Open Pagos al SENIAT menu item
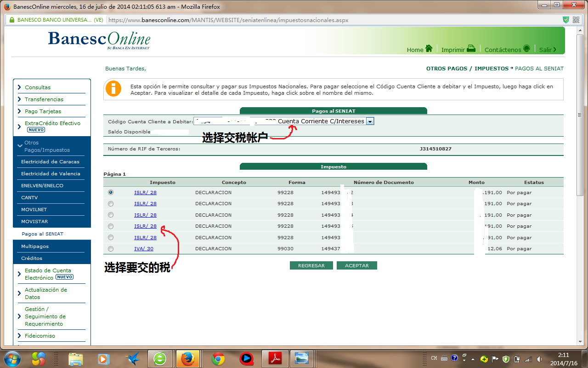The width and height of the screenshot is (588, 368). pos(43,234)
